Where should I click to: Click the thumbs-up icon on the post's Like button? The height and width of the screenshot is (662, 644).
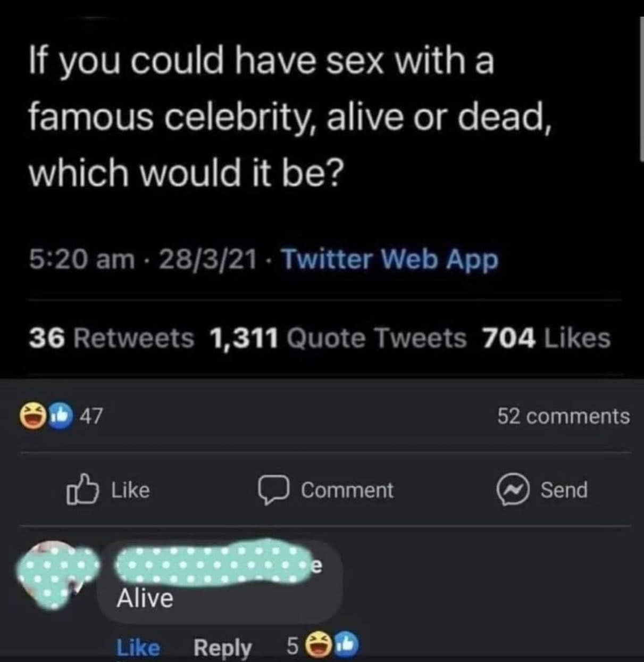coord(82,491)
